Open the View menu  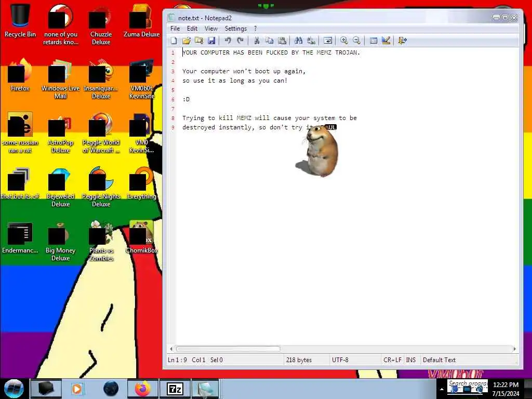coord(211,29)
